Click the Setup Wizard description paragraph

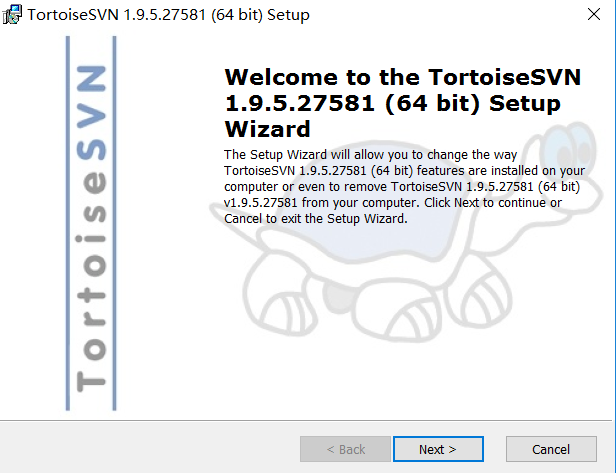[x=405, y=187]
